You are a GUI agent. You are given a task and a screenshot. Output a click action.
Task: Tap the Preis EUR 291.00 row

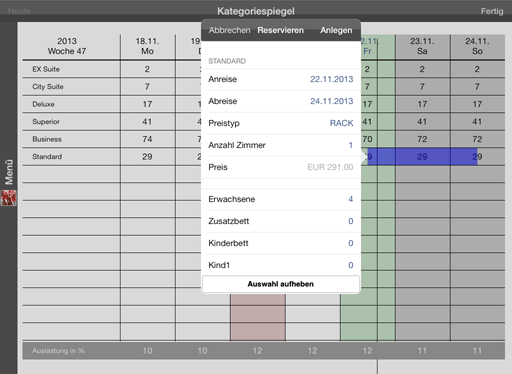(281, 167)
